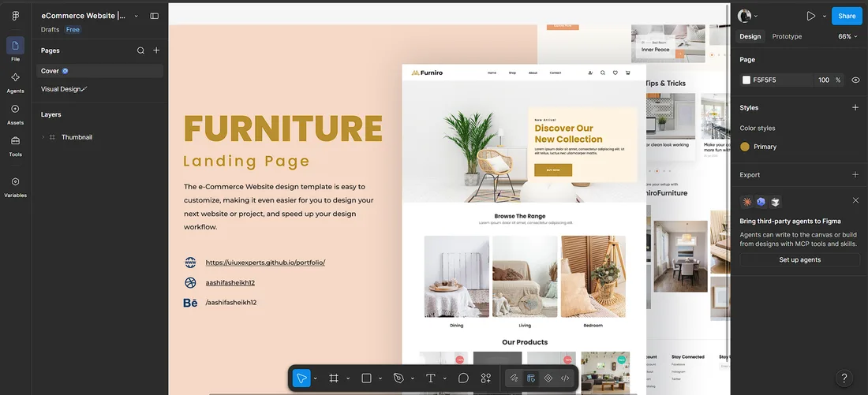Toggle page background visibility eye icon
This screenshot has width=868, height=395.
[855, 80]
